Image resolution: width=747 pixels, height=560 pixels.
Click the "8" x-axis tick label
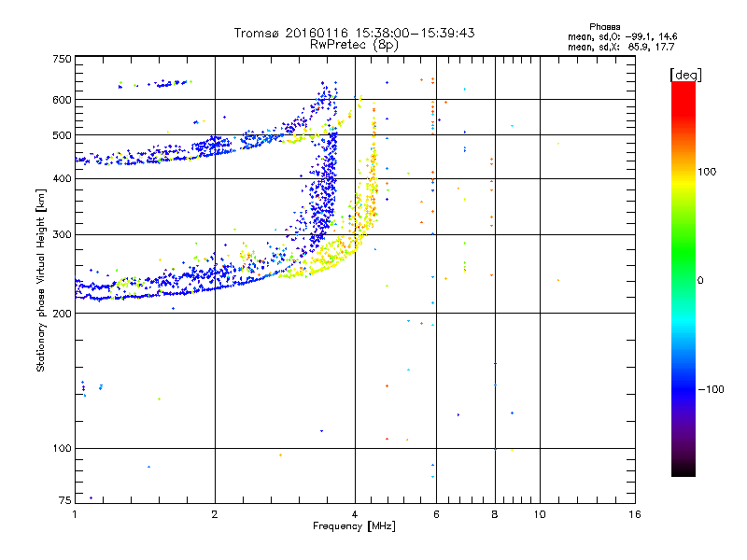tap(495, 514)
